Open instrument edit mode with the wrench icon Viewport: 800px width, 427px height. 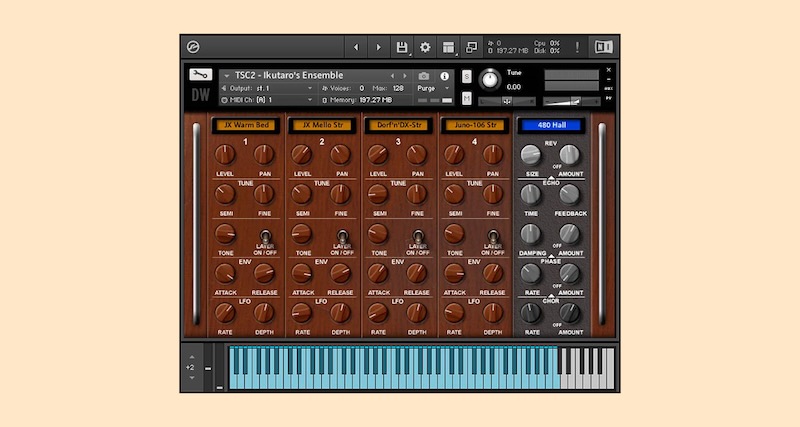200,75
